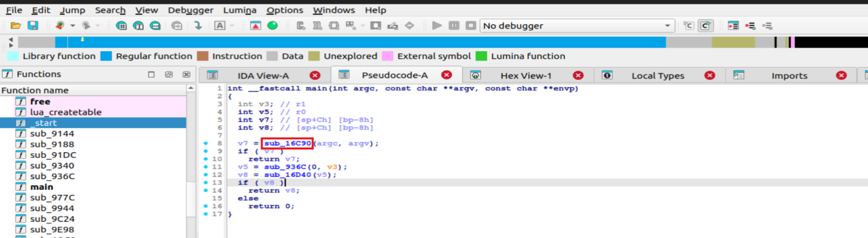Toggle breakpoint dot on line 11
Screen dimensions: 868x238
[x=206, y=167]
